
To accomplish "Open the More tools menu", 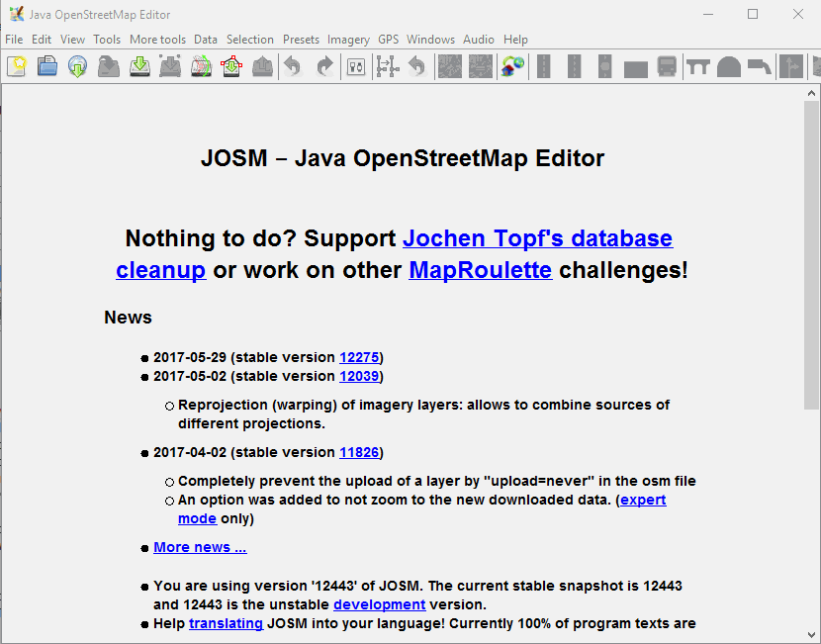I will click(x=157, y=40).
